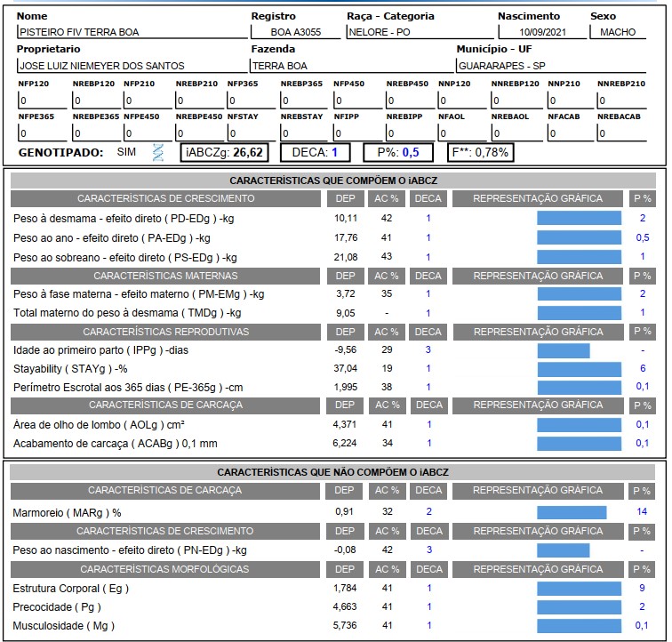Click the CARACTERÍSTICAS MORFOLÓGICAS section header
This screenshot has height=642, width=672.
click(165, 569)
